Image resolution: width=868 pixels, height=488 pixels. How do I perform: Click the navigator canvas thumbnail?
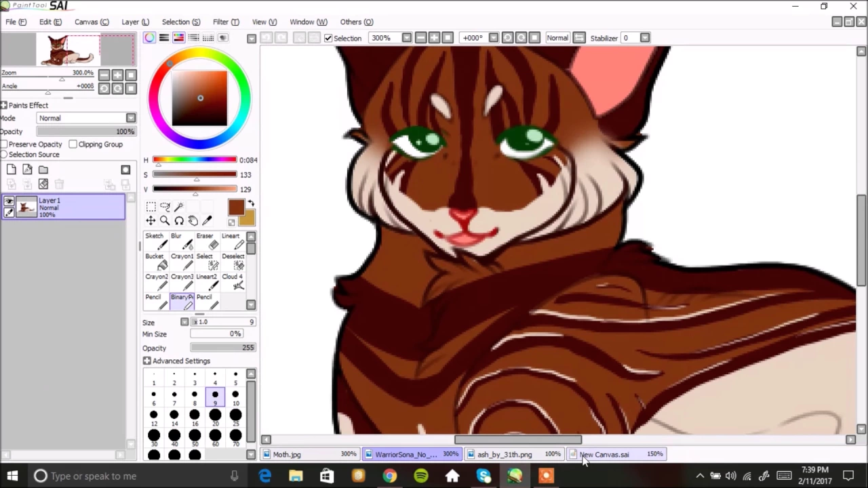[x=68, y=50]
